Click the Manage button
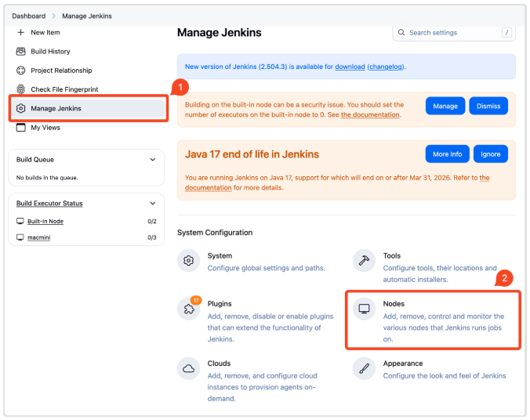 coord(445,106)
